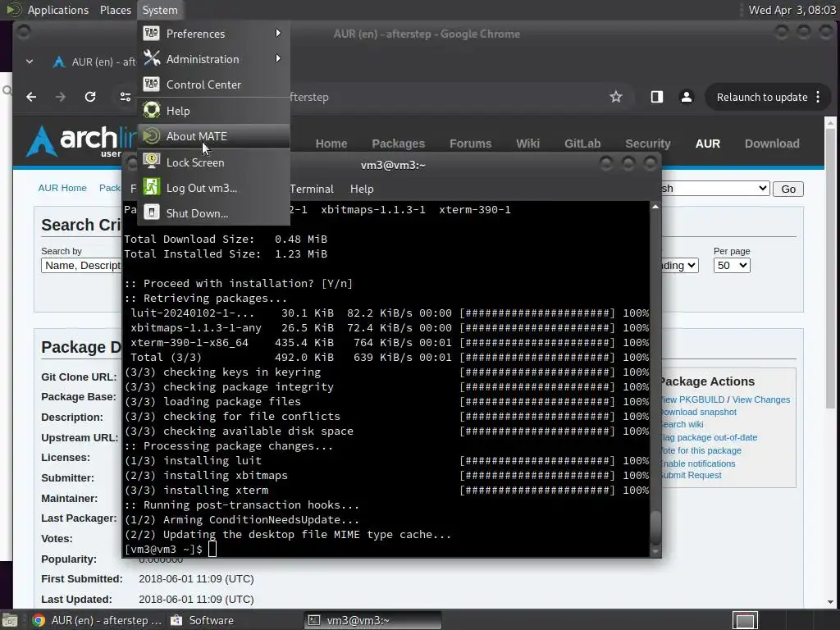Viewport: 840px width, 630px height.
Task: Open Security link in Arch navigation
Action: coord(648,144)
